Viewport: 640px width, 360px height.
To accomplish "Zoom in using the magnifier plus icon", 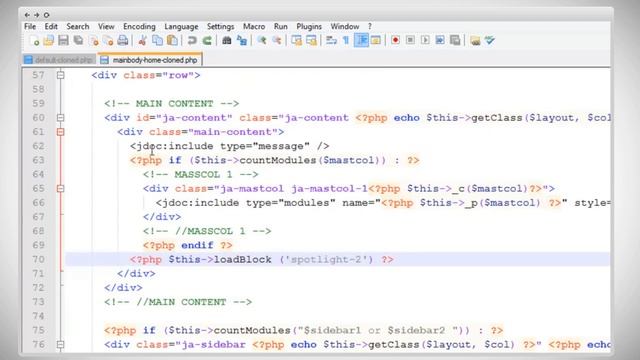I will coord(262,40).
